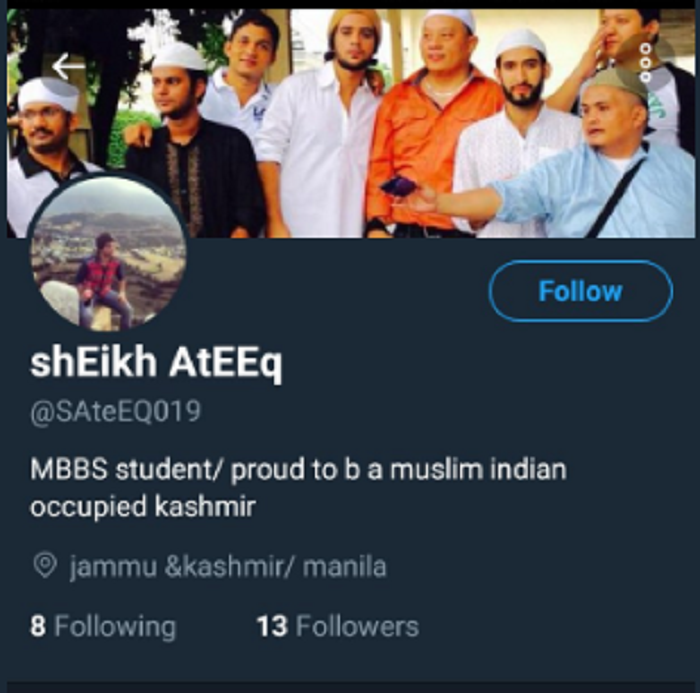Go back using the left arrow icon
700x693 pixels.
(x=68, y=67)
